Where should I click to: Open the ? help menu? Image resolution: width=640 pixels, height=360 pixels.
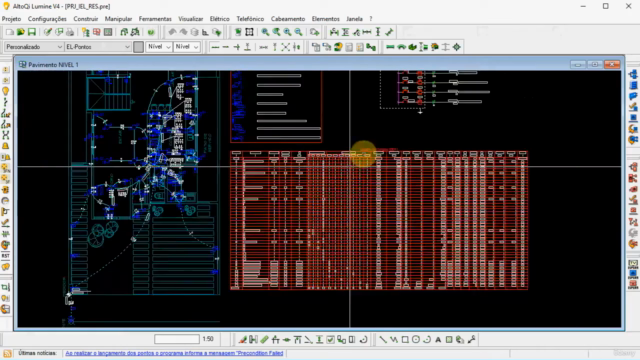click(x=371, y=19)
